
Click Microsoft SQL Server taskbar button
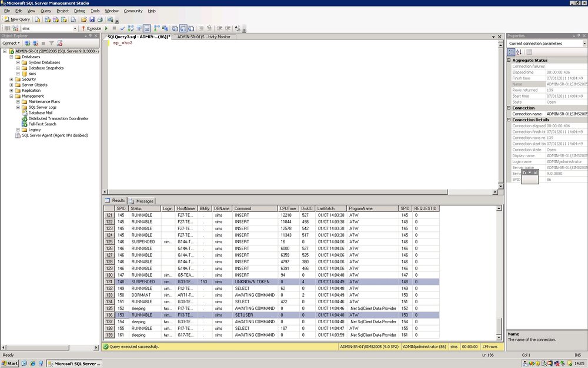coord(74,363)
